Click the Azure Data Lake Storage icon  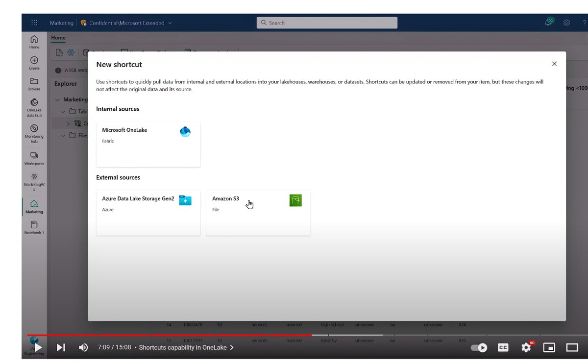[x=185, y=200]
